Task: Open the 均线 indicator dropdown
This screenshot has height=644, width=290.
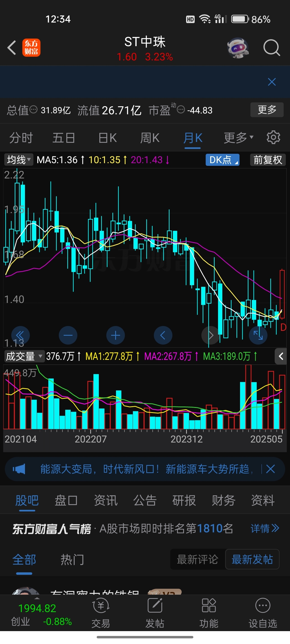Action: tap(19, 160)
